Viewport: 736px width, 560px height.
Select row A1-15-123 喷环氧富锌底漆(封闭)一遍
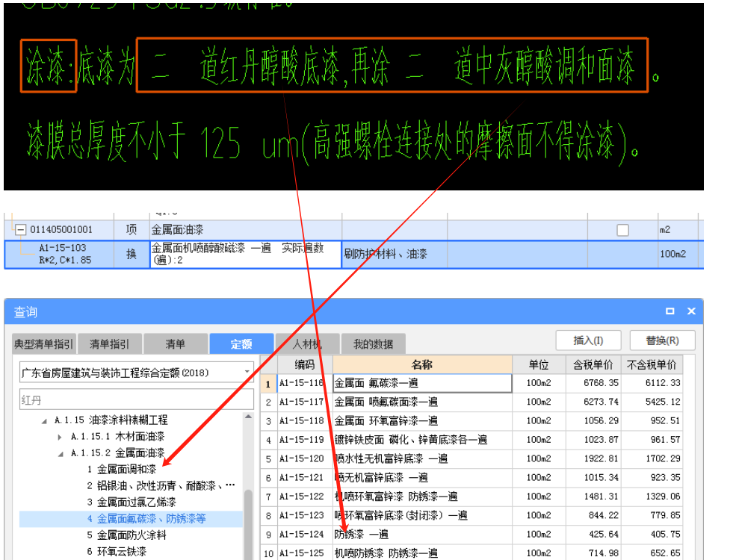[471, 515]
